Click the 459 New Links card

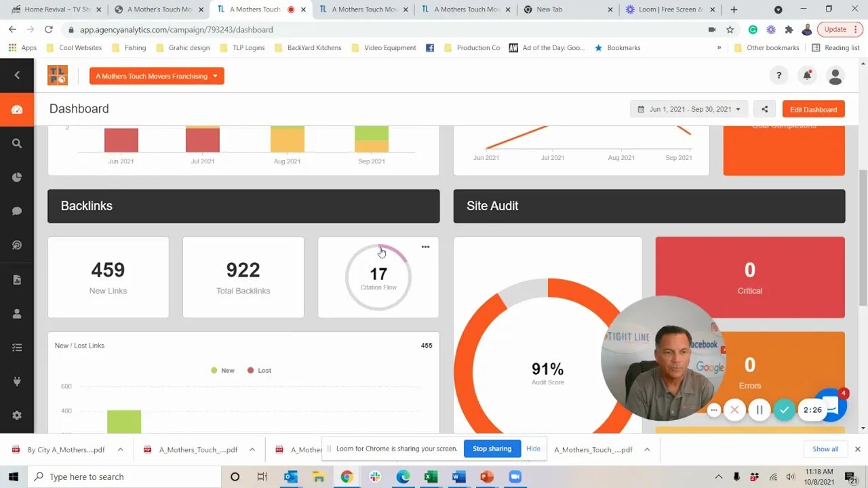108,277
